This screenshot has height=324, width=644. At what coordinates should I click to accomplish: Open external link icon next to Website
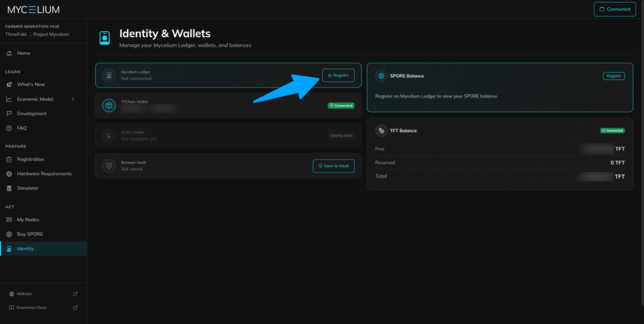point(75,294)
